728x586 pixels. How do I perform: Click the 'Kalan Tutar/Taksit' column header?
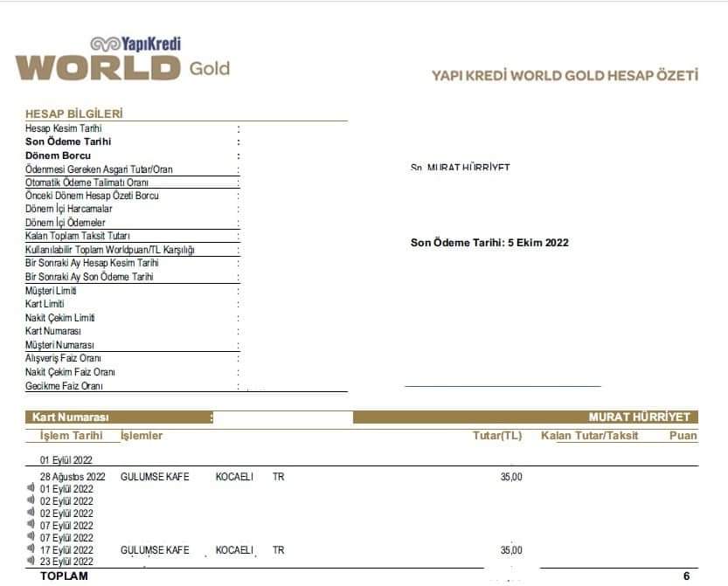[590, 435]
